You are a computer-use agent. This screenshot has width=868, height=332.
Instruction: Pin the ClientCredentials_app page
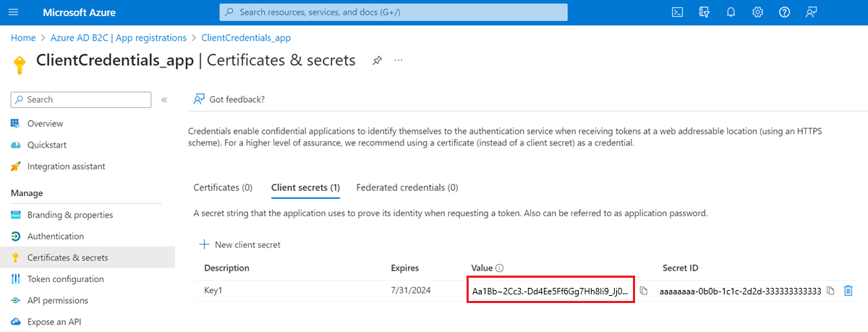pyautogui.click(x=377, y=61)
